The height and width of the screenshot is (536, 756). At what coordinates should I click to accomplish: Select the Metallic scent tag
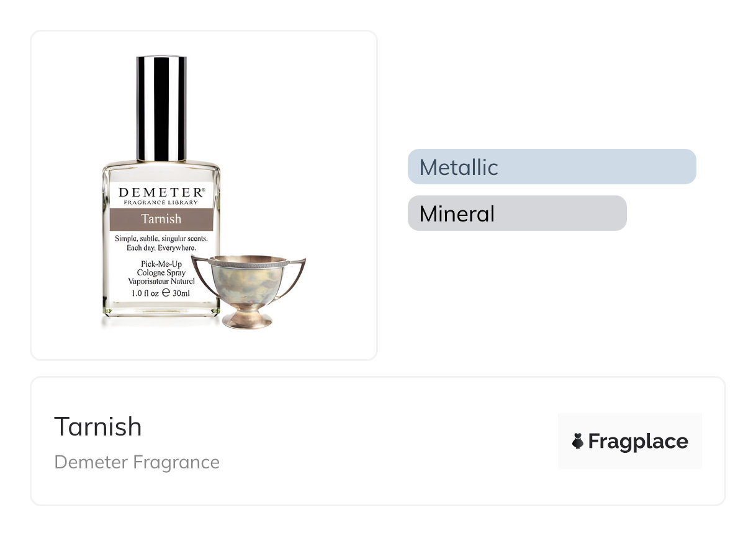pos(551,167)
